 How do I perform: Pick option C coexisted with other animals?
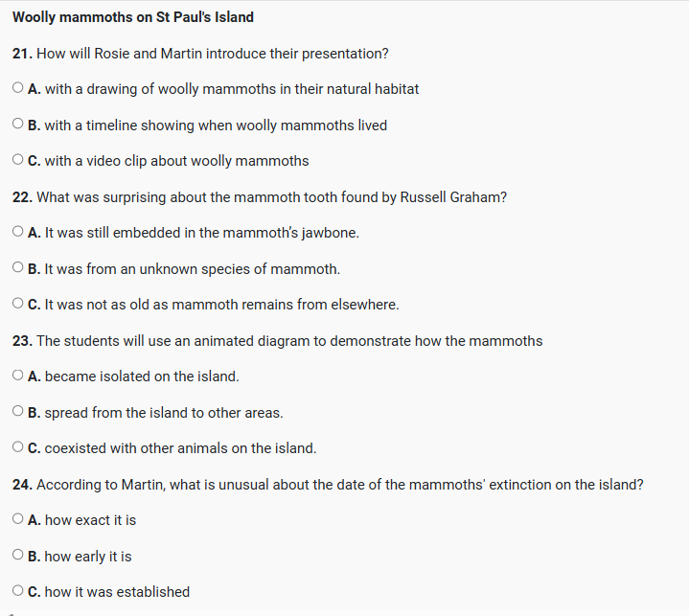tap(19, 448)
